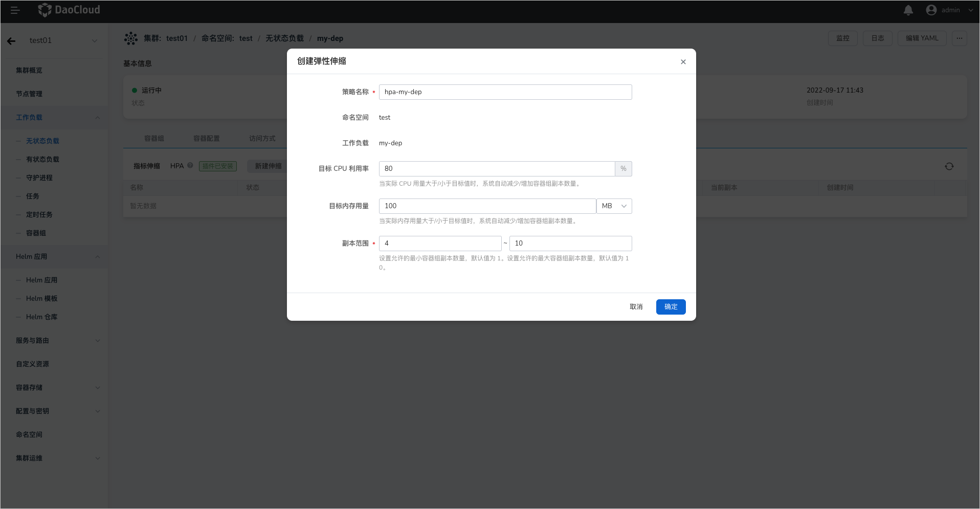This screenshot has width=980, height=509.
Task: Open 自定义资源 in the sidebar
Action: point(32,364)
